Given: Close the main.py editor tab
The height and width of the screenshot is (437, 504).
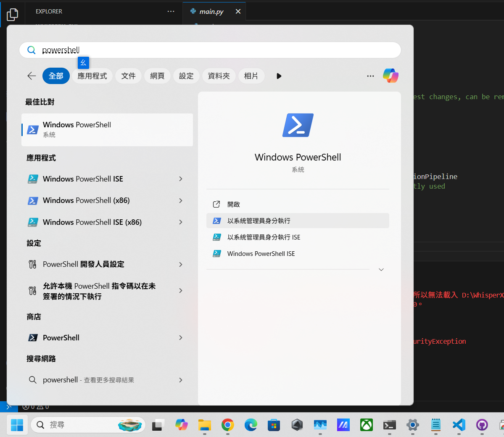Looking at the screenshot, I should (238, 11).
